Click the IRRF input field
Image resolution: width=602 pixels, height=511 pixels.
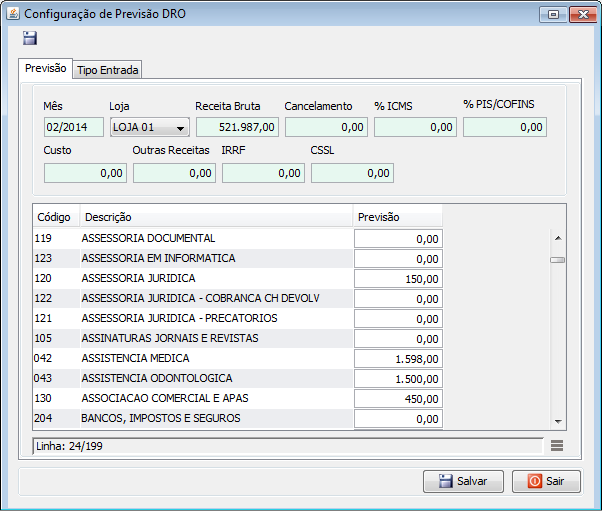click(263, 173)
